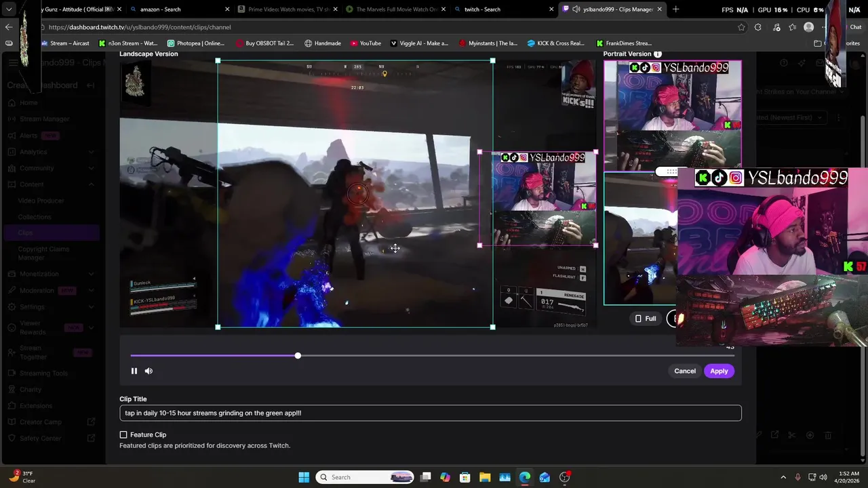This screenshot has height=488, width=868.
Task: Tick the Feature Clip checkbox
Action: pyautogui.click(x=123, y=434)
